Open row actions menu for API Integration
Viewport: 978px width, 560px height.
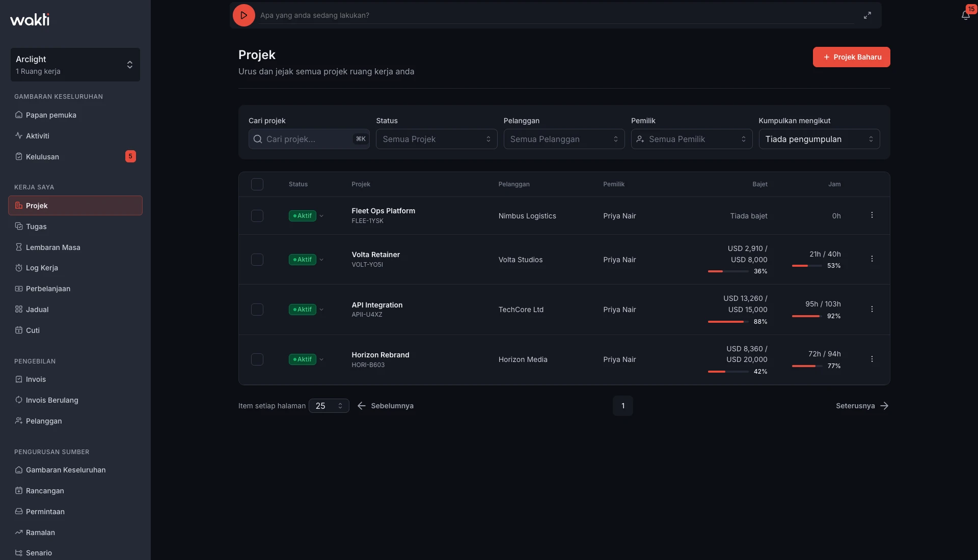[872, 310]
